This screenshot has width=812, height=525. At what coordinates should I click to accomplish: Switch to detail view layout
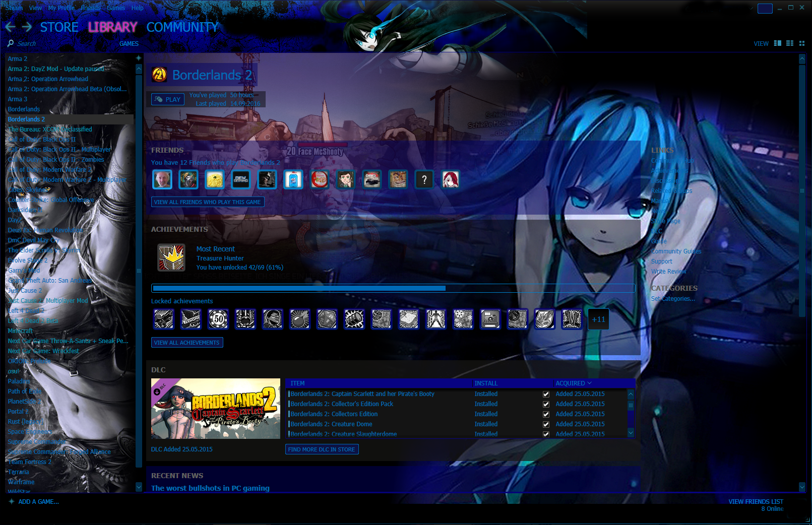coord(778,43)
